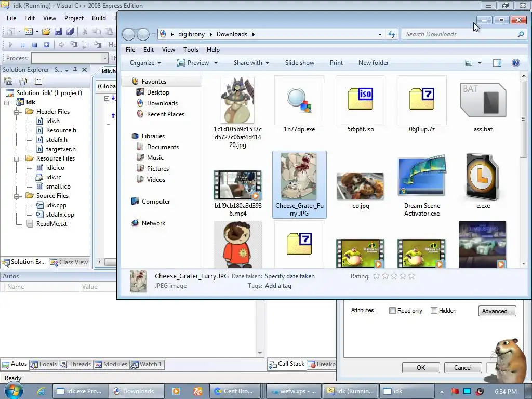This screenshot has height=399, width=532.
Task: Select the e.exe clock icon
Action: 483,177
